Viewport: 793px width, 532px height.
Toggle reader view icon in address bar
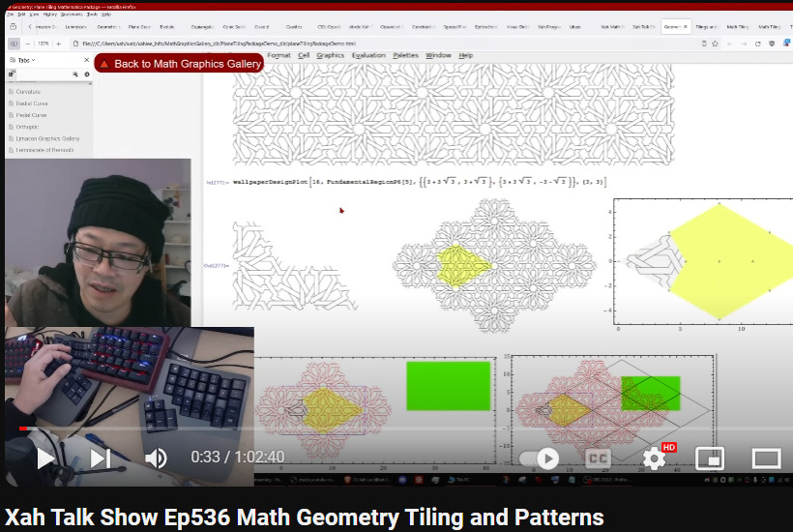tap(704, 44)
